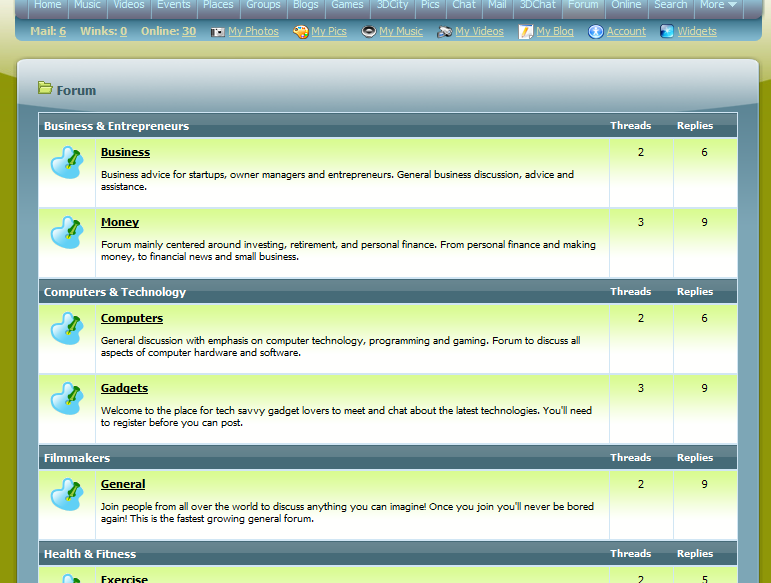771x583 pixels.
Task: Open the 3DCity navigation tab
Action: (x=392, y=5)
